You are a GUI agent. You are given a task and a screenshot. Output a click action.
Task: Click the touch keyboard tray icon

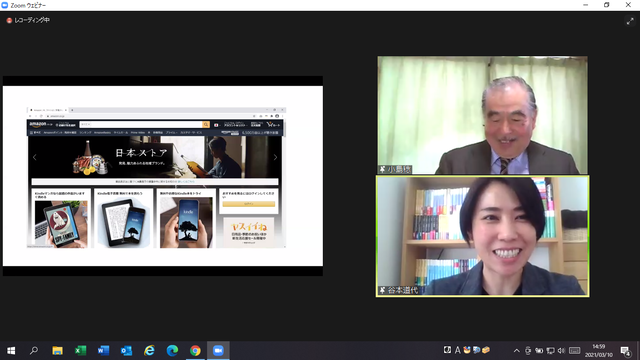(575, 351)
